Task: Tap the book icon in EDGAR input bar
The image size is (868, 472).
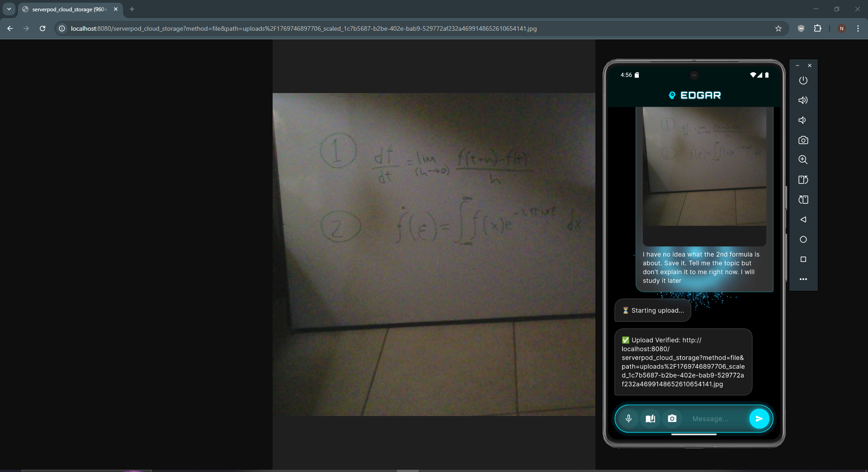Action: pos(651,419)
